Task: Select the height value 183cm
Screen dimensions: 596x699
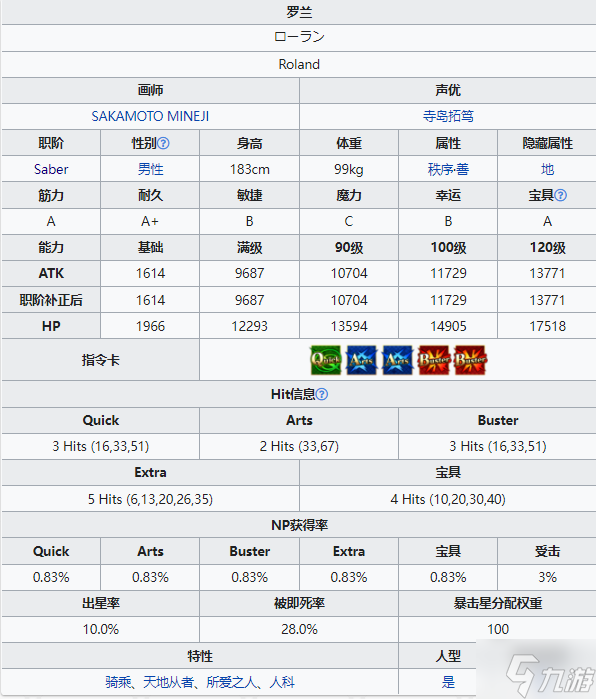Action: click(x=250, y=169)
